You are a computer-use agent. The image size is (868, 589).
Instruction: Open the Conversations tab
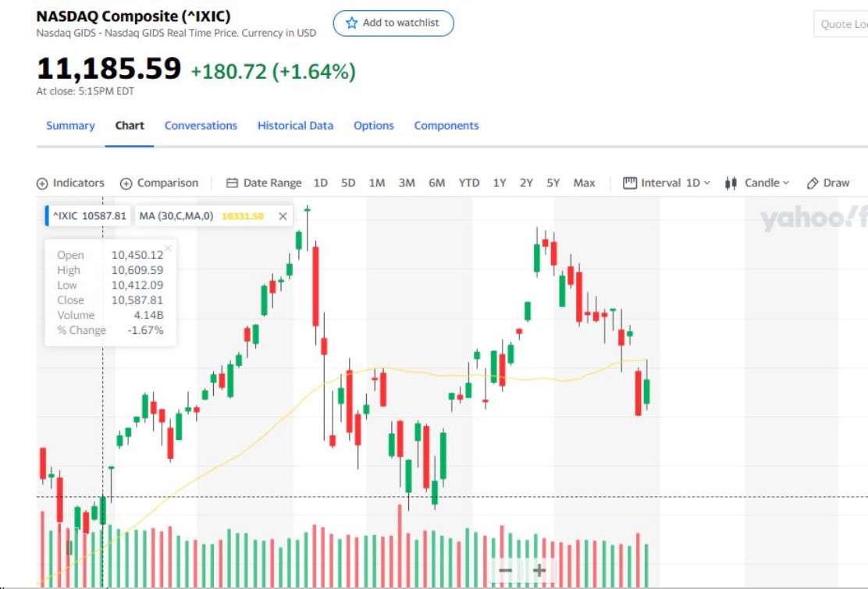(x=201, y=126)
